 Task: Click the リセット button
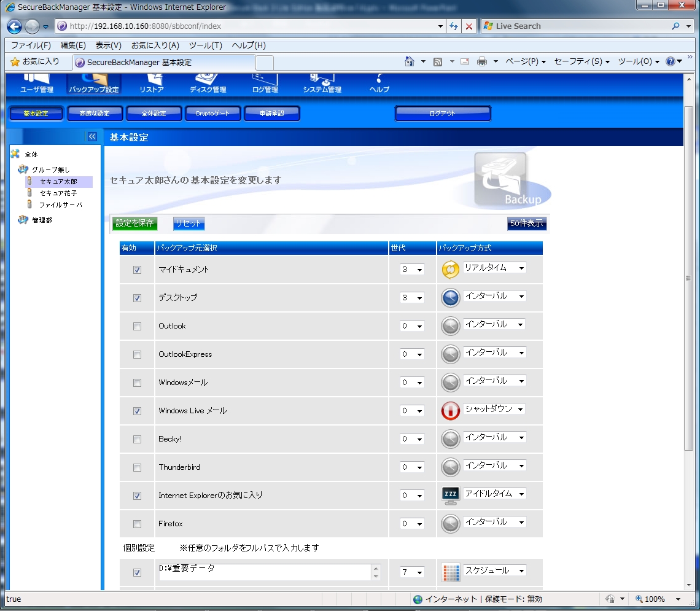[189, 223]
